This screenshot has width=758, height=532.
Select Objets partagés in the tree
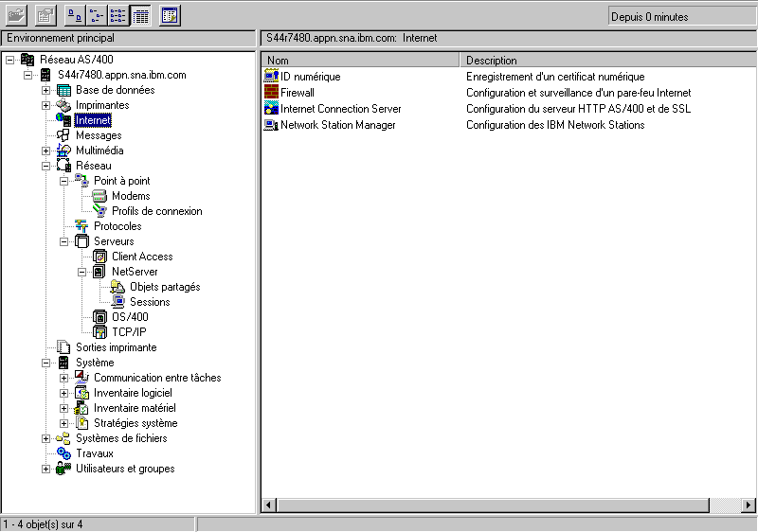(x=164, y=287)
